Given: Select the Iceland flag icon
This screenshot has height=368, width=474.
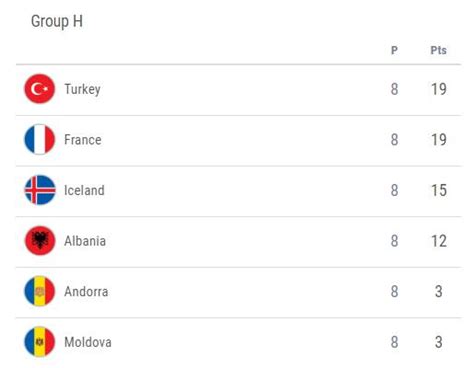Looking at the screenshot, I should tap(40, 190).
